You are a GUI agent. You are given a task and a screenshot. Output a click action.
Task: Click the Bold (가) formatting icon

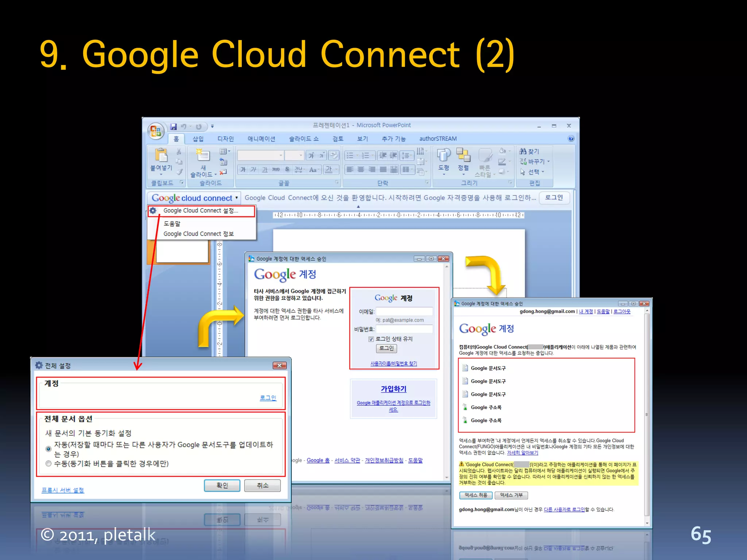click(x=243, y=170)
